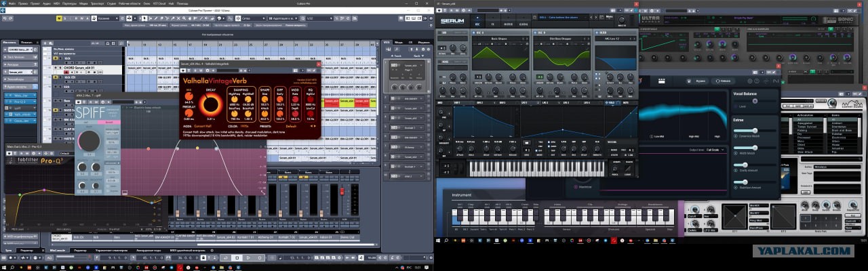The height and width of the screenshot is (271, 868).
Task: Click the Vocal Balance Level slider
Action: coord(755,101)
